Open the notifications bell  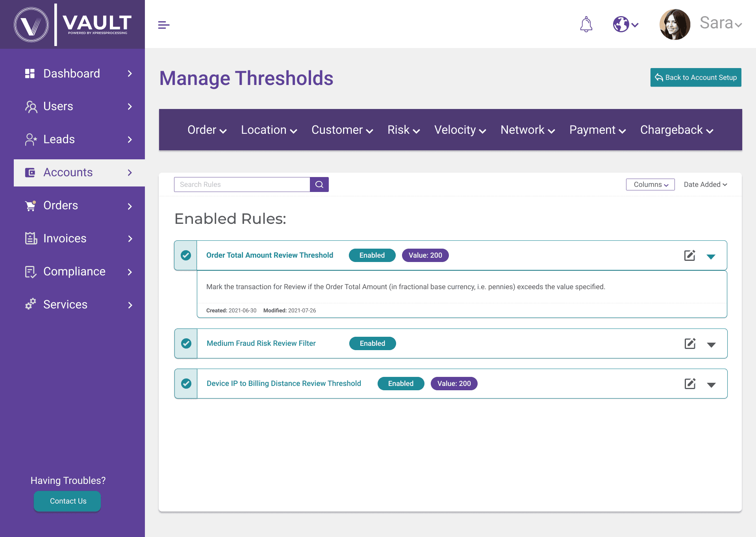(x=586, y=24)
